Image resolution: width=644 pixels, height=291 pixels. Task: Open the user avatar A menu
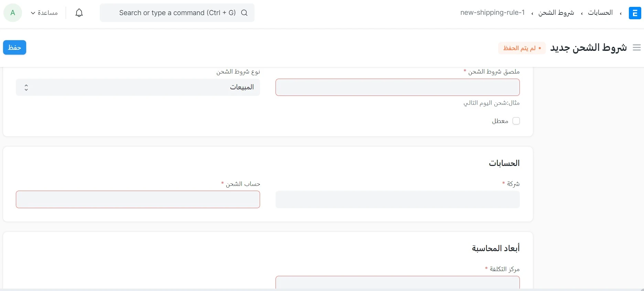[x=13, y=13]
